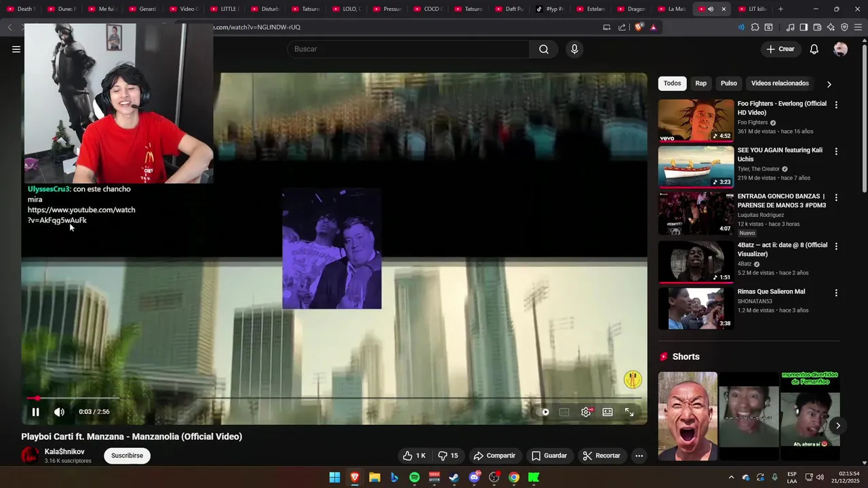Open the account avatar menu
This screenshot has height=488, width=868.
(x=840, y=49)
